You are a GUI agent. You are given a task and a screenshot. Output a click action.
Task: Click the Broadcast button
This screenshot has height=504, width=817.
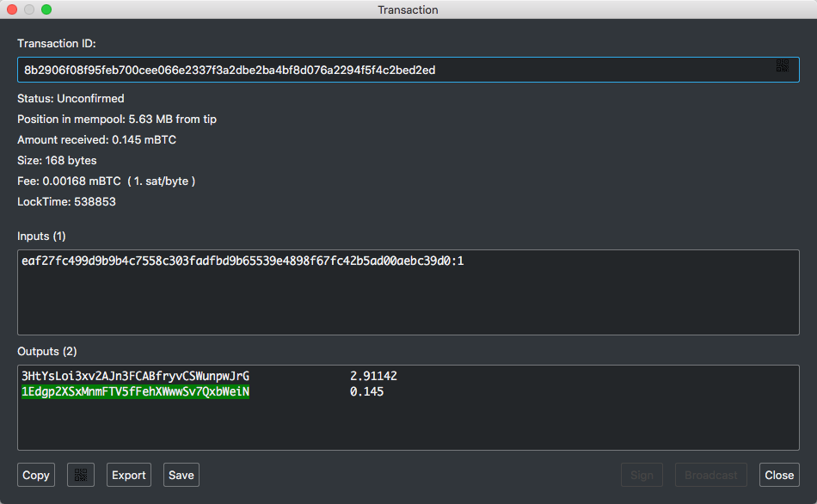point(710,475)
